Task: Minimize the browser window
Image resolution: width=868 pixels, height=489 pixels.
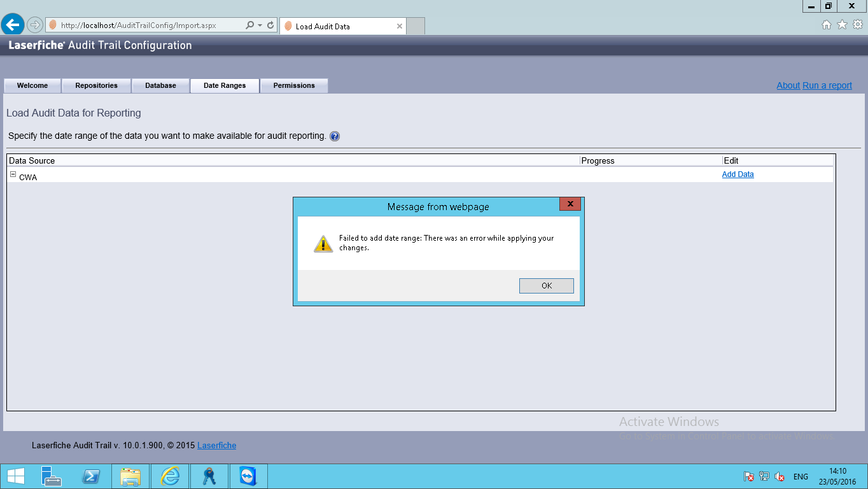Action: coord(811,6)
